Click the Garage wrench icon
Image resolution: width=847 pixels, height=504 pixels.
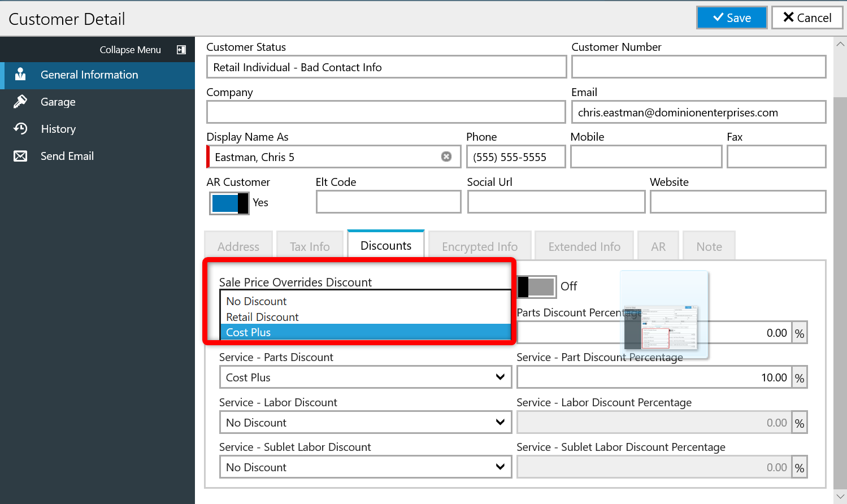pyautogui.click(x=20, y=102)
